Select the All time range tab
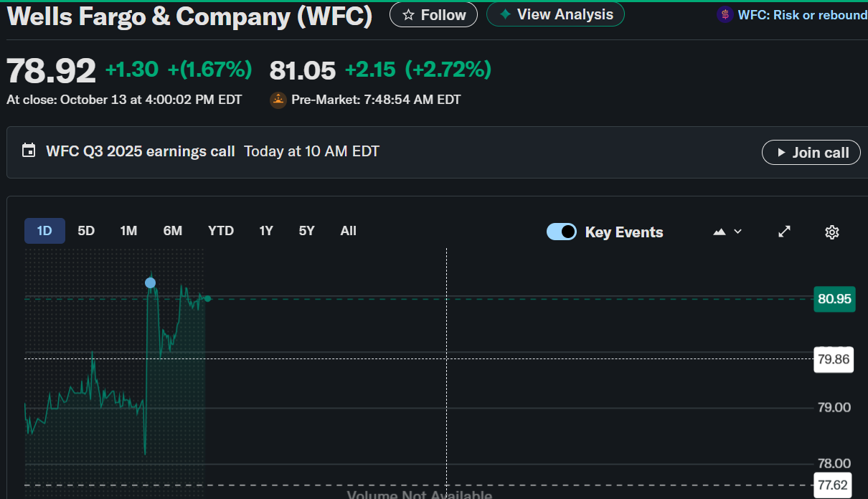Image resolution: width=868 pixels, height=499 pixels. point(349,231)
